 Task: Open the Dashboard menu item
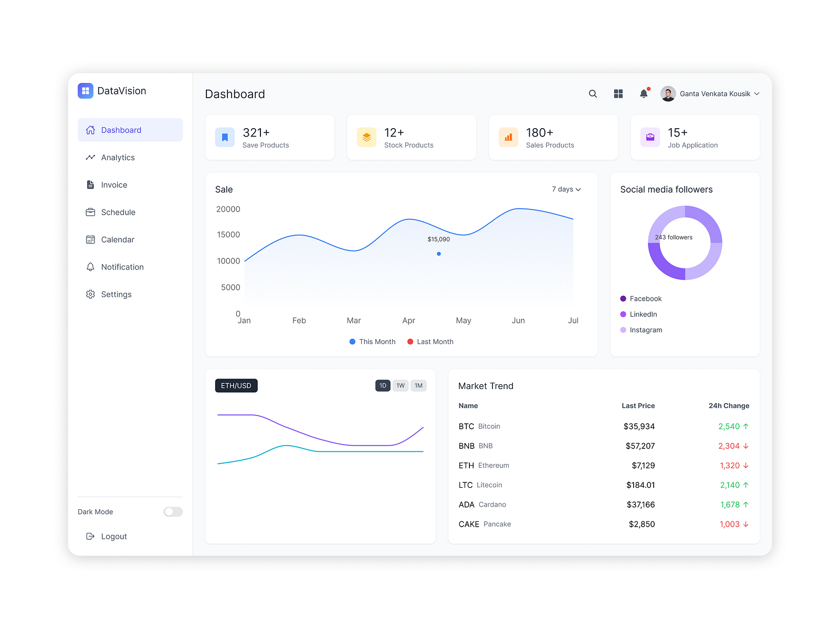(121, 130)
